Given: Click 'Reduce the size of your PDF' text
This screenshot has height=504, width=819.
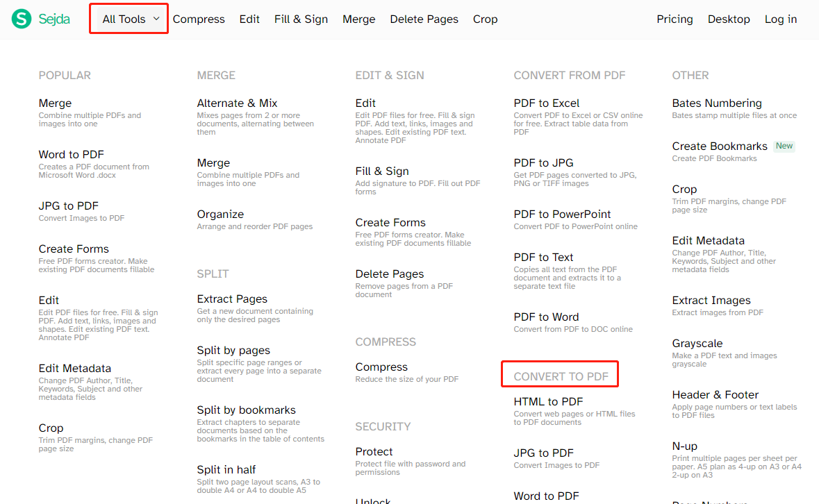Looking at the screenshot, I should point(407,379).
